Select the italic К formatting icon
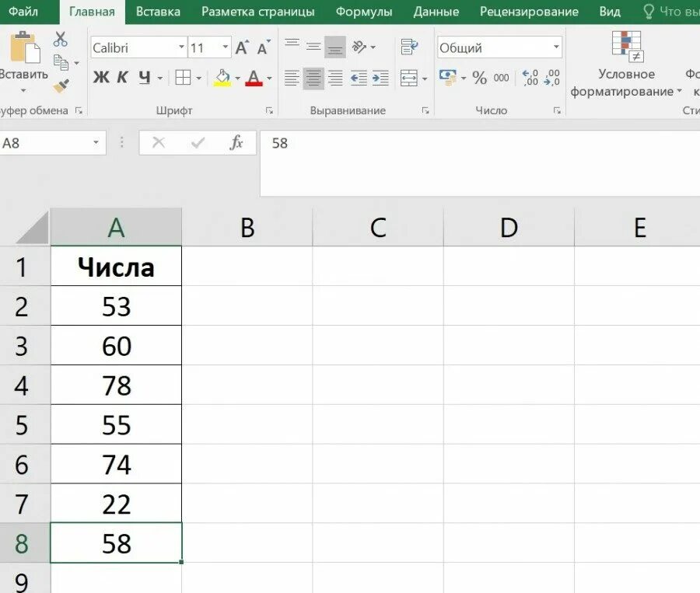 [121, 78]
